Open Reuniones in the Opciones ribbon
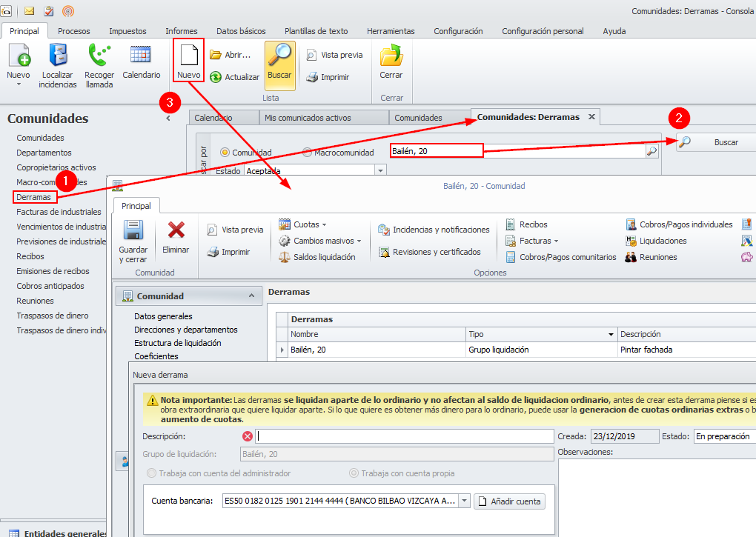The image size is (756, 537). coord(631,257)
